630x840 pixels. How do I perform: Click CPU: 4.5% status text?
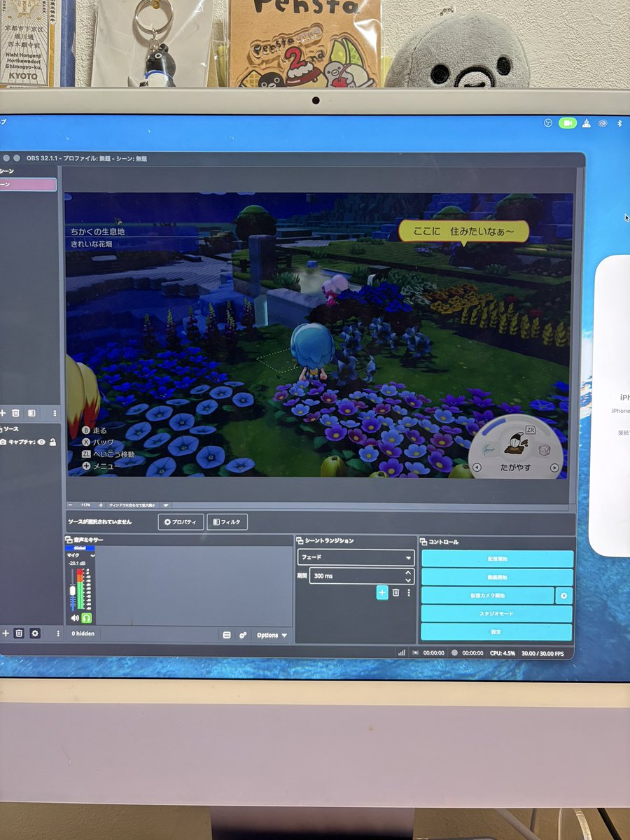click(x=503, y=652)
